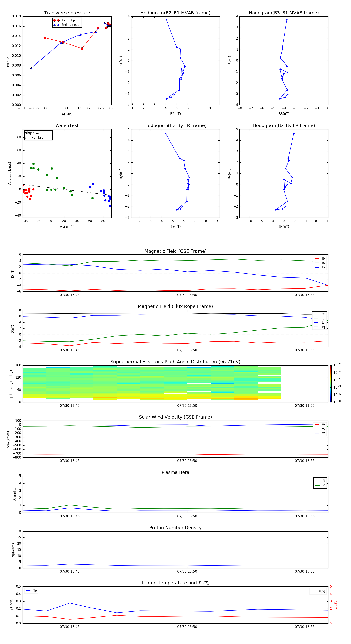Select the By' entry in Flux Rope legend
The image size is (351, 644).
(x=320, y=318)
